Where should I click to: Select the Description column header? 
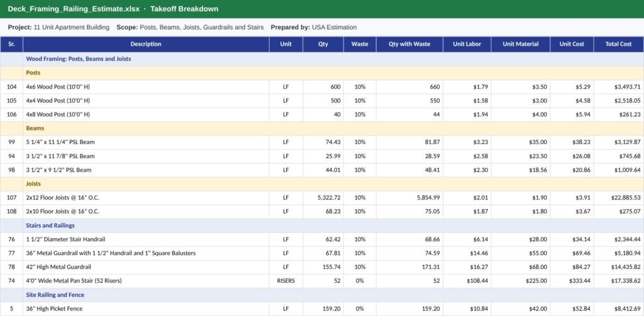coord(146,45)
